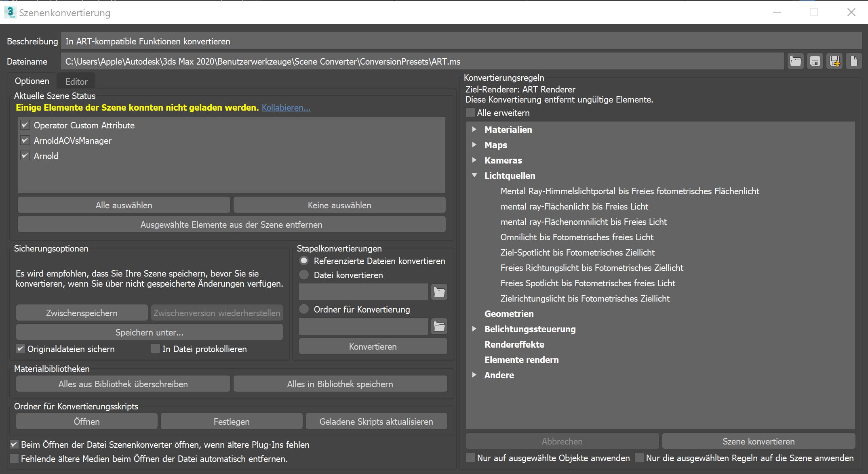Disable Originaldateien sichern

pos(21,349)
